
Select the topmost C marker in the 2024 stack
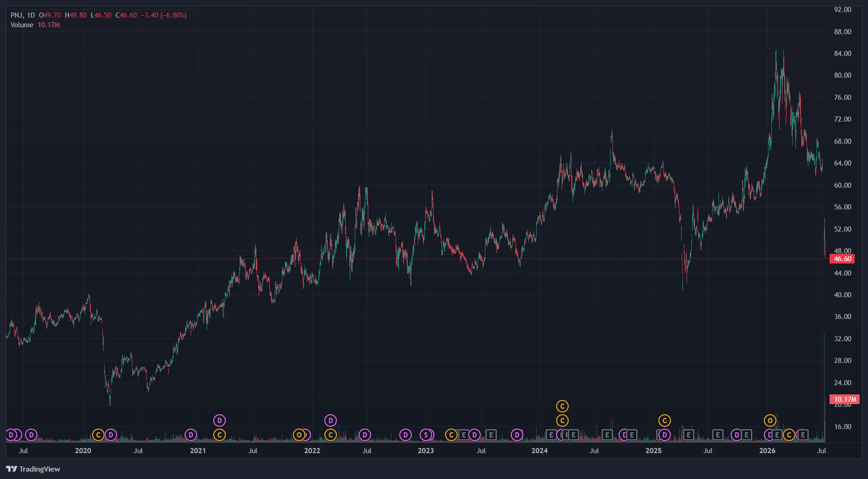[x=562, y=406]
